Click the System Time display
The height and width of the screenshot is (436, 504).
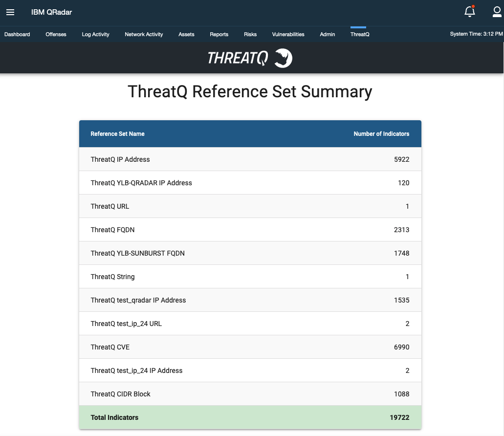click(x=476, y=34)
